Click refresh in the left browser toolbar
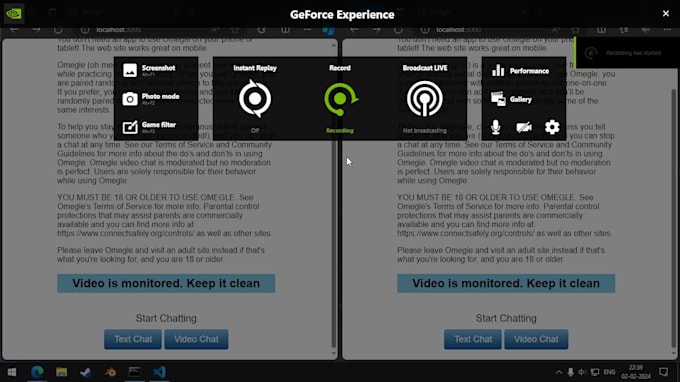This screenshot has height=382, width=680. pyautogui.click(x=58, y=30)
